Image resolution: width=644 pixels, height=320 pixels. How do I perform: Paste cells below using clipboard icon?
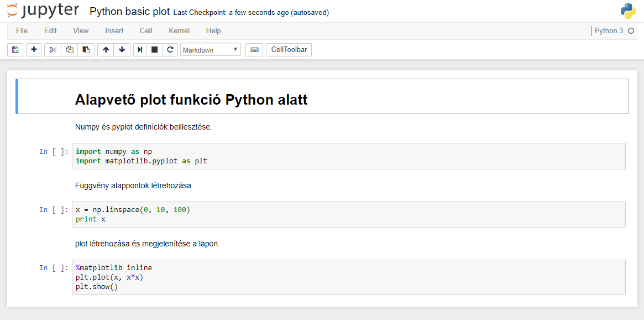[x=86, y=50]
